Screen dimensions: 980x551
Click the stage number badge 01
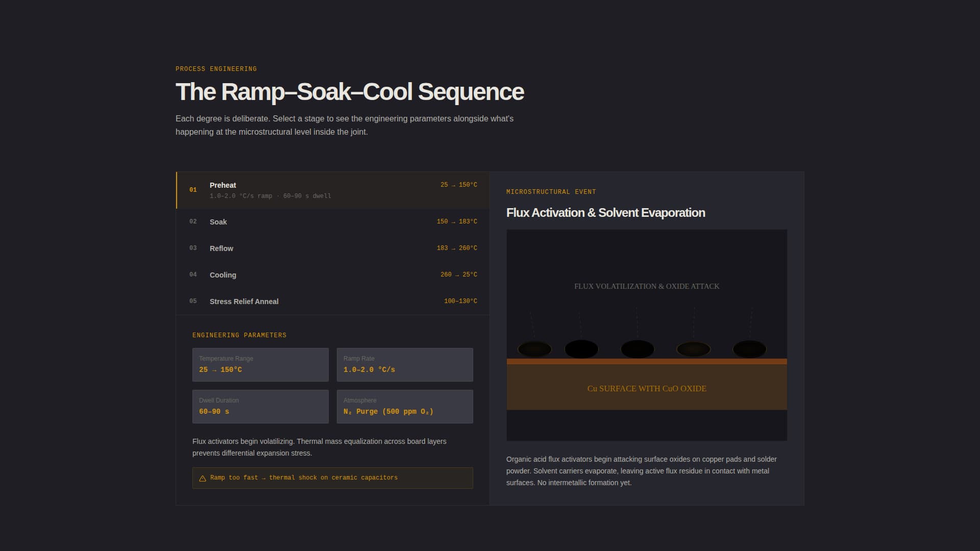click(193, 189)
